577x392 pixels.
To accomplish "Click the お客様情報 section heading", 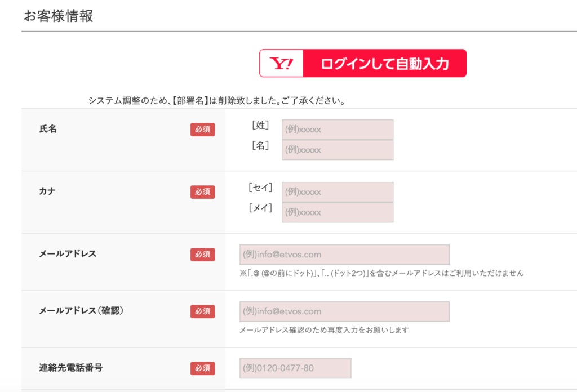I will coord(58,16).
